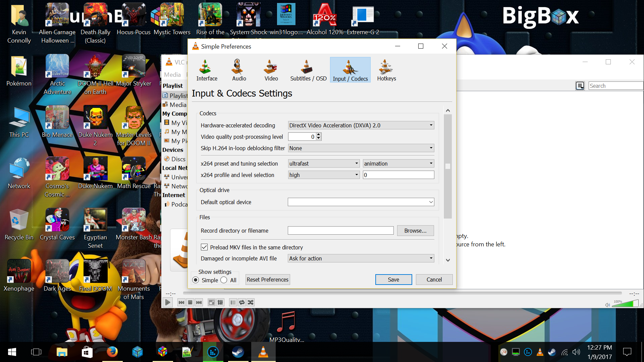Viewport: 644px width, 362px height.
Task: Cancel the preferences dialog
Action: pos(434,280)
